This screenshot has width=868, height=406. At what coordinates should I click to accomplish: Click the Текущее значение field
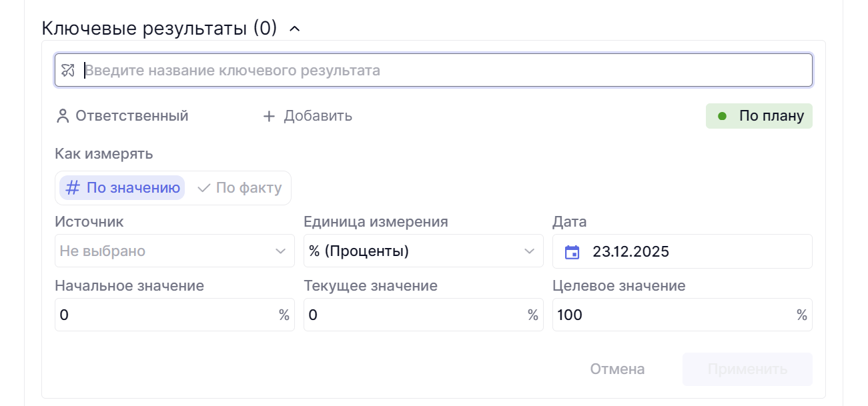pyautogui.click(x=412, y=315)
